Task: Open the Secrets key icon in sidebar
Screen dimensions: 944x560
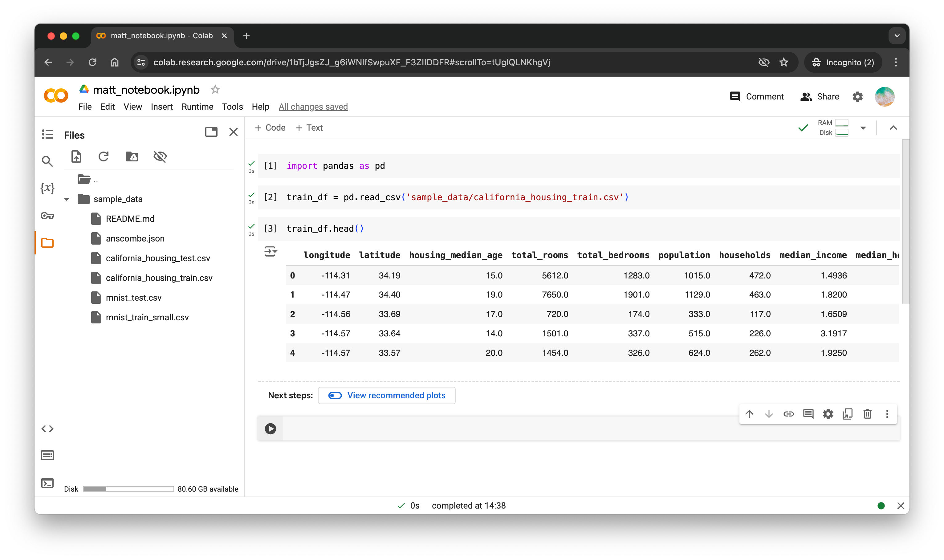Action: tap(47, 216)
